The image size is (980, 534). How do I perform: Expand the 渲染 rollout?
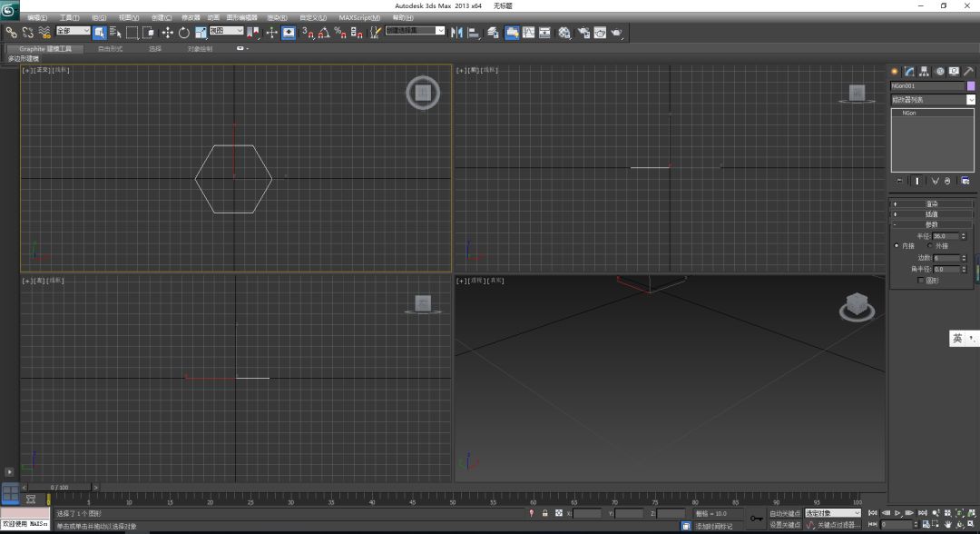(x=932, y=203)
